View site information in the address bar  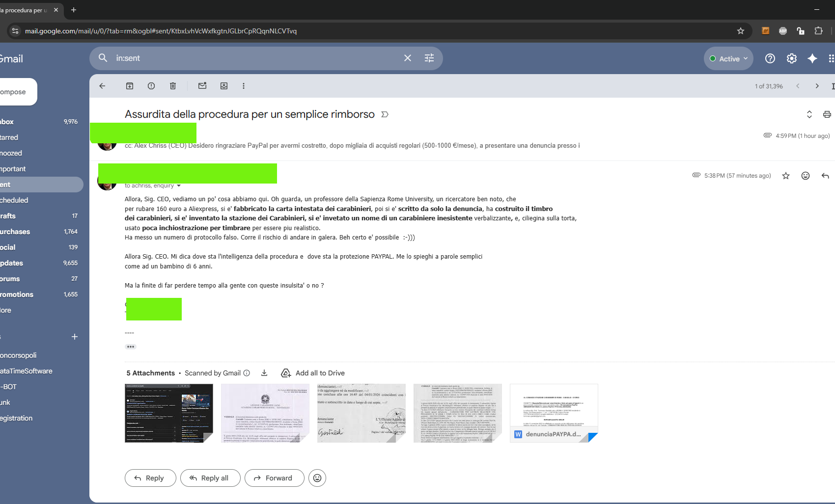(15, 31)
